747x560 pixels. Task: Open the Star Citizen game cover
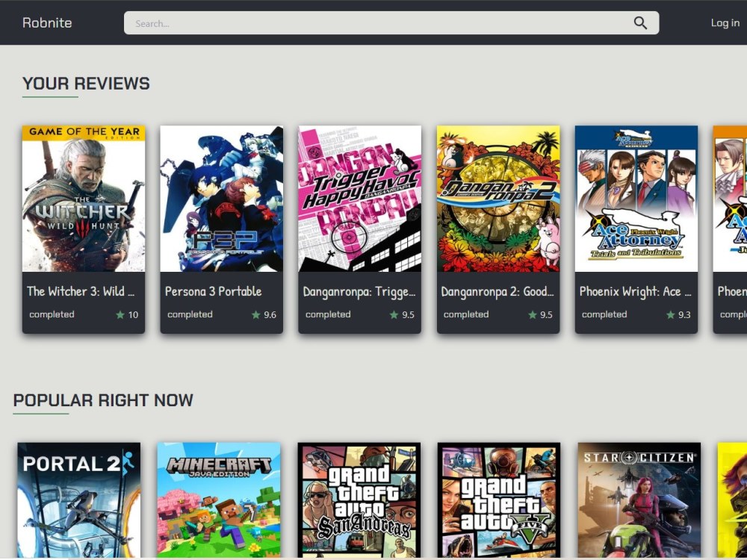(x=639, y=500)
